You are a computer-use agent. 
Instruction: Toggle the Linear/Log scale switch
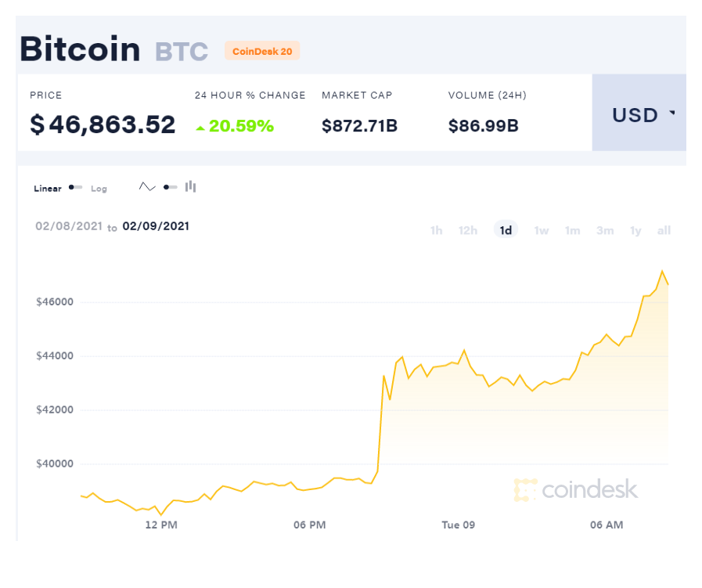[x=75, y=187]
